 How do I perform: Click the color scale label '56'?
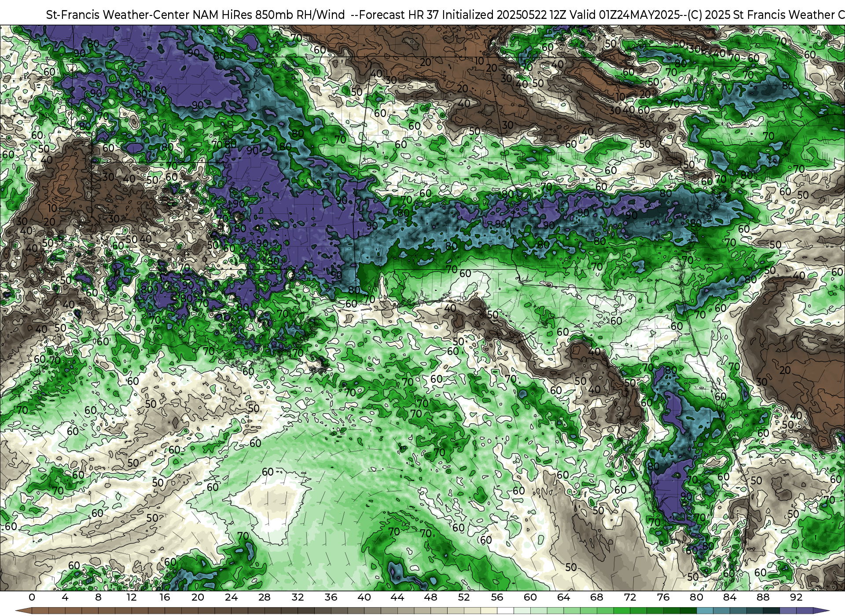pyautogui.click(x=497, y=597)
